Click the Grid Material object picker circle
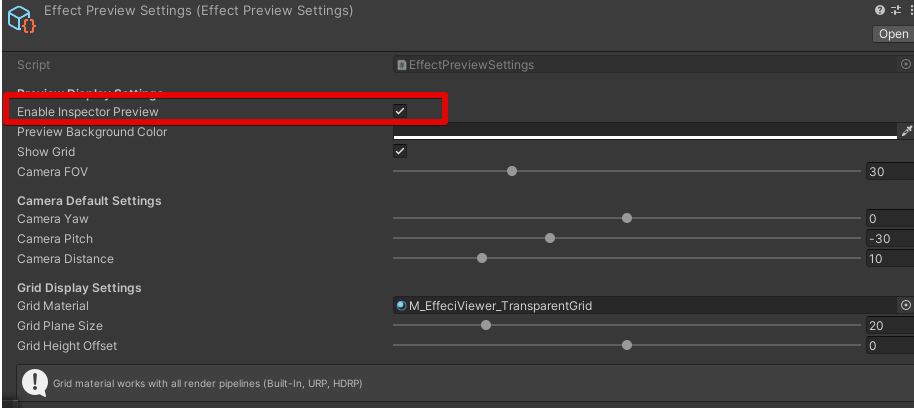 click(x=906, y=306)
